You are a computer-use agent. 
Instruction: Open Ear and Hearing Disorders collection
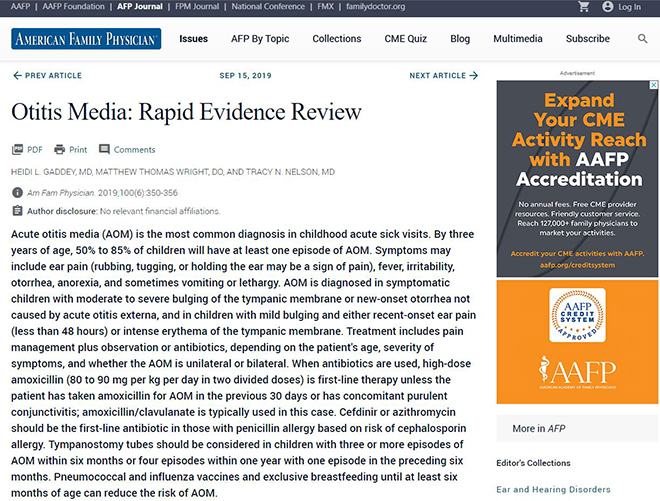[x=553, y=489]
